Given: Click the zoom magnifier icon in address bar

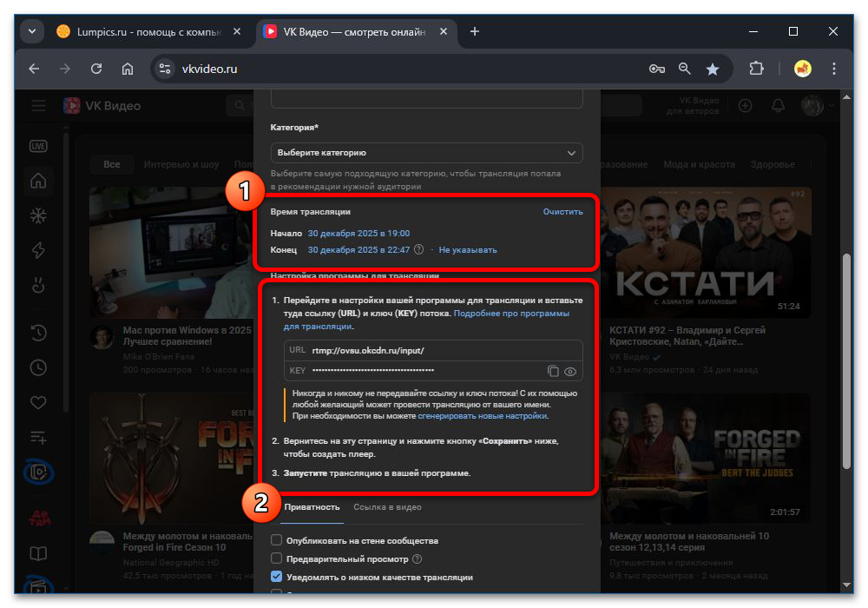Looking at the screenshot, I should (685, 69).
